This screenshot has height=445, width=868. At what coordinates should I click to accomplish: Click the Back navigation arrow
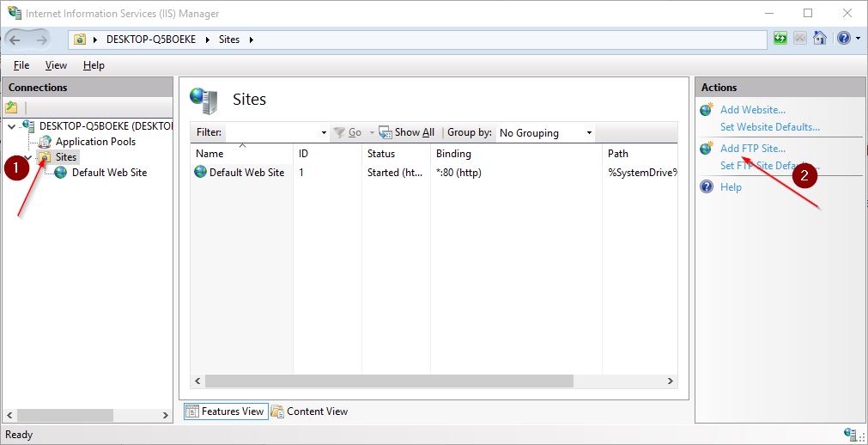click(15, 40)
